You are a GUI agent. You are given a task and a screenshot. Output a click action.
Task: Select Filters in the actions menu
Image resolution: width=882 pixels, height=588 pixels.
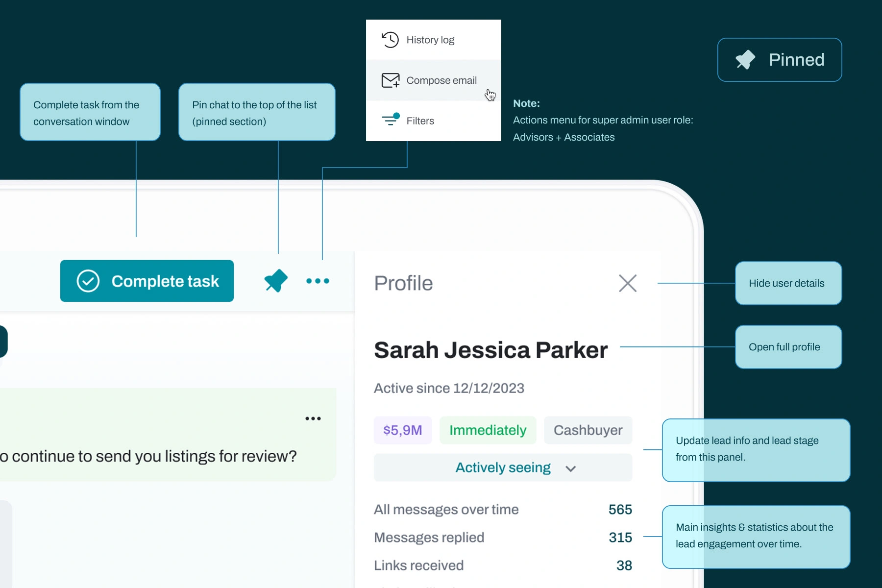click(x=434, y=121)
